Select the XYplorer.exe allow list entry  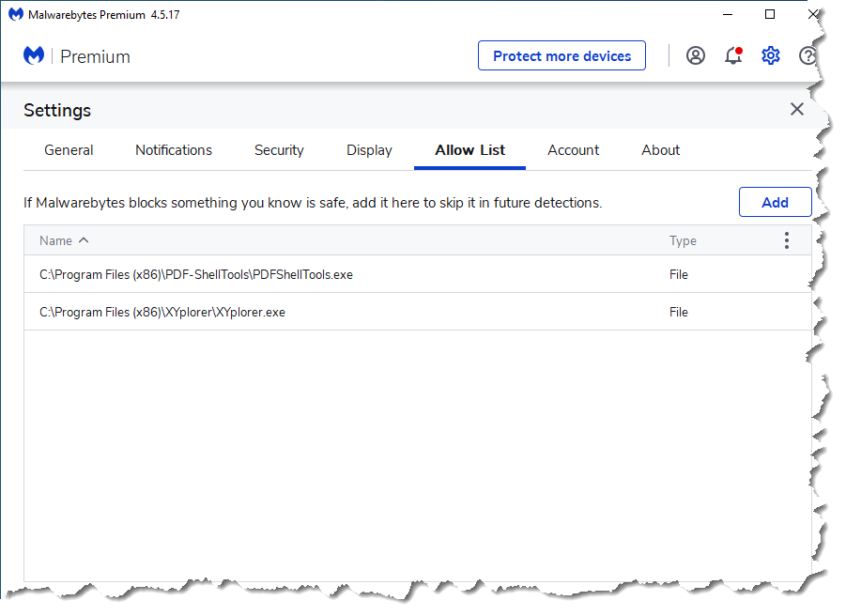pyautogui.click(x=162, y=312)
